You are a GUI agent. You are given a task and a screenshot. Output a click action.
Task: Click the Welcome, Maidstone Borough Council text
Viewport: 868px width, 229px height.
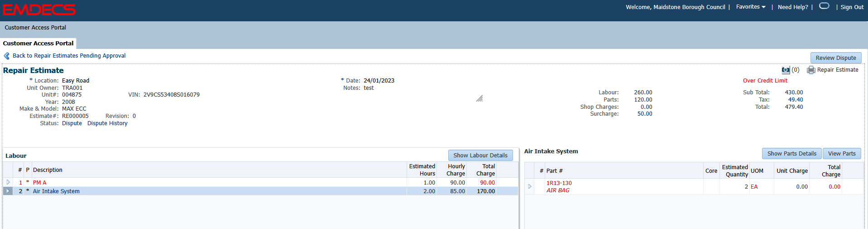click(x=675, y=7)
